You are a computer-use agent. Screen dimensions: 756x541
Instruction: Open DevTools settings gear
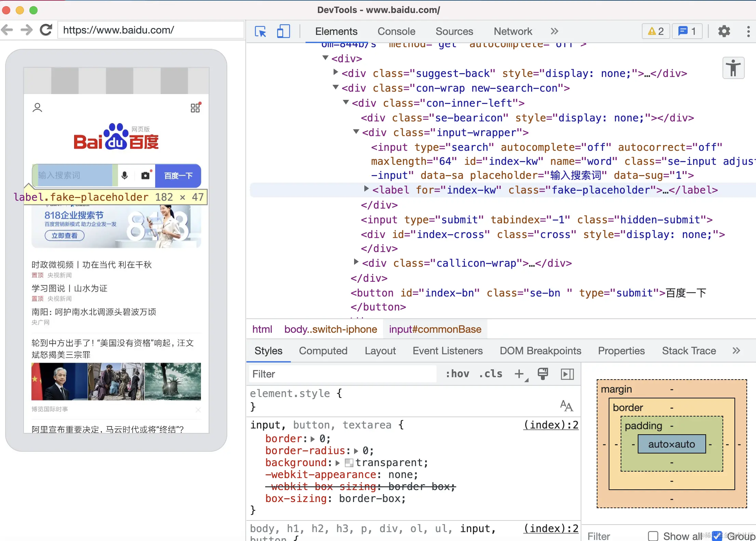(x=724, y=31)
